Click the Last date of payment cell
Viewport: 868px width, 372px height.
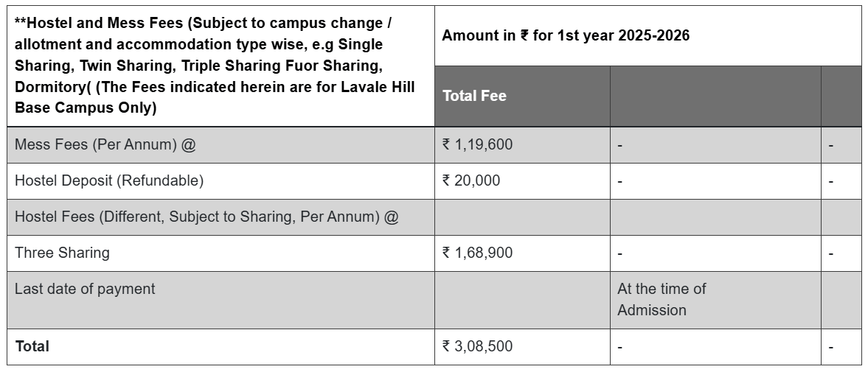pos(221,300)
